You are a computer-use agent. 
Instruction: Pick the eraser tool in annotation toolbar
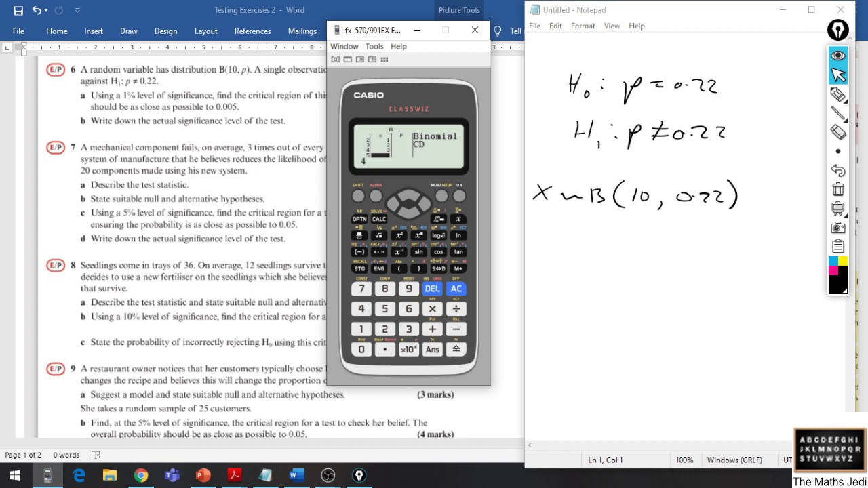coord(838,132)
